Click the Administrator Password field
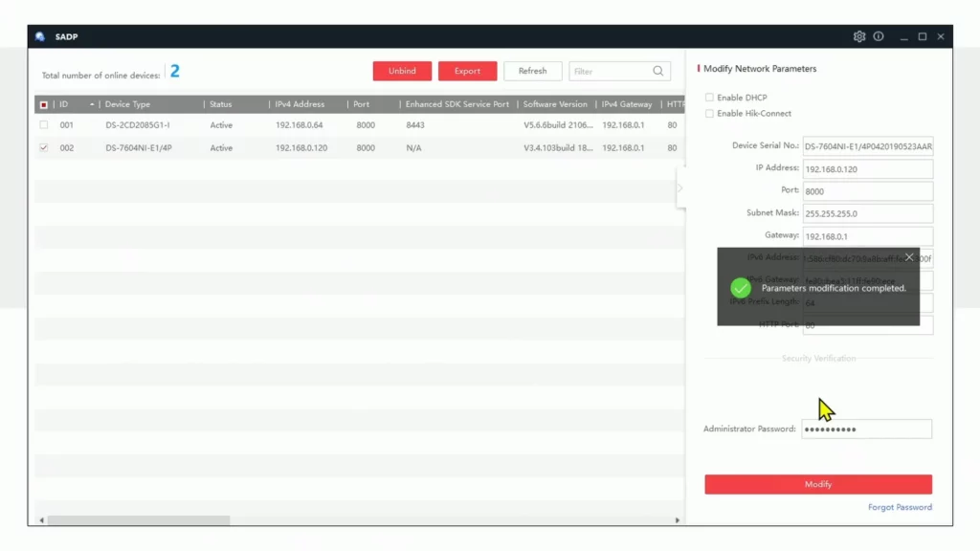 (867, 429)
